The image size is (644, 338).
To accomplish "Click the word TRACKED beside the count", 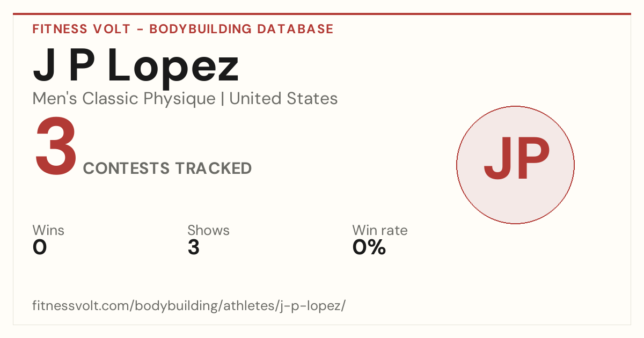I will 213,168.
